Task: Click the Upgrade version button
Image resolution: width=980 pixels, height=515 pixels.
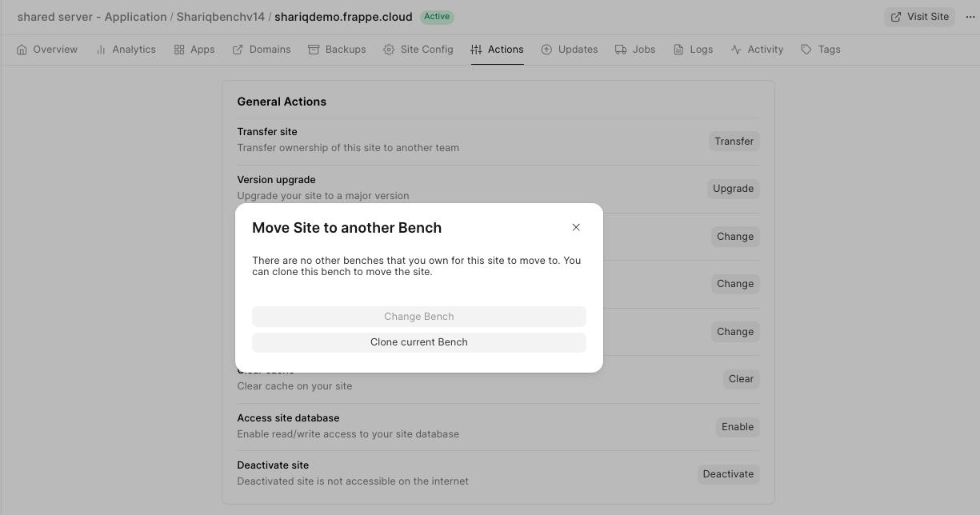Action: pyautogui.click(x=733, y=189)
